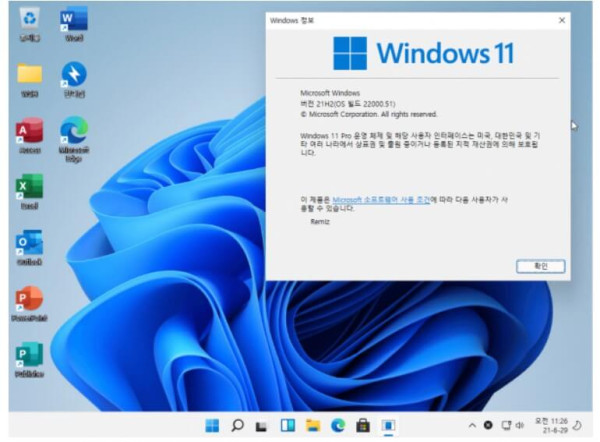Open the blue lightning bolt app shortcut

coord(74,80)
